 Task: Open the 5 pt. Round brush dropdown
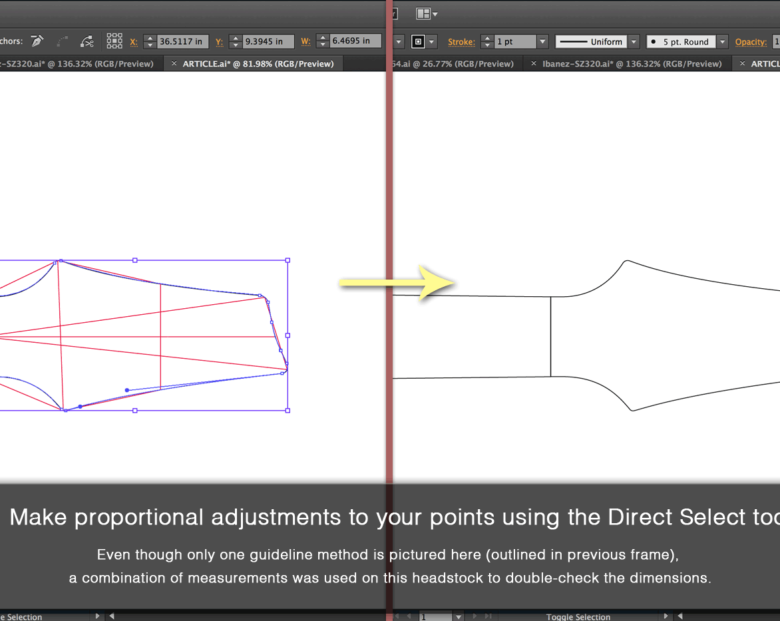point(720,42)
